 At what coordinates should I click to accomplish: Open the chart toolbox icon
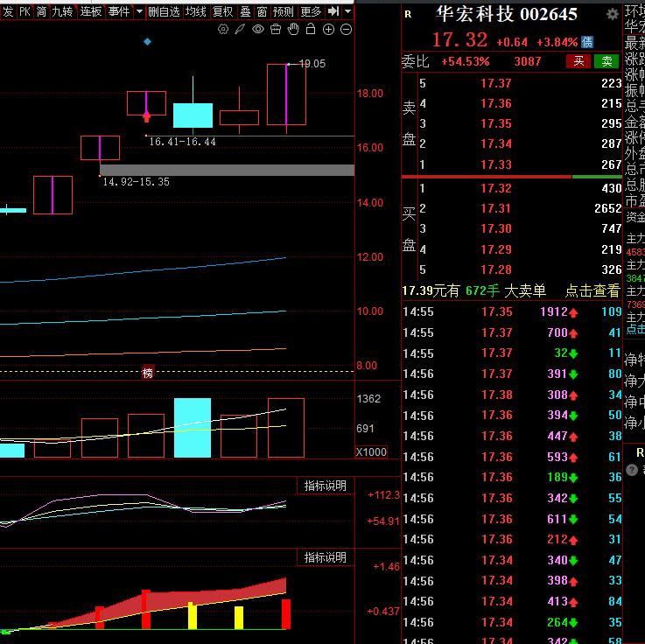276,29
